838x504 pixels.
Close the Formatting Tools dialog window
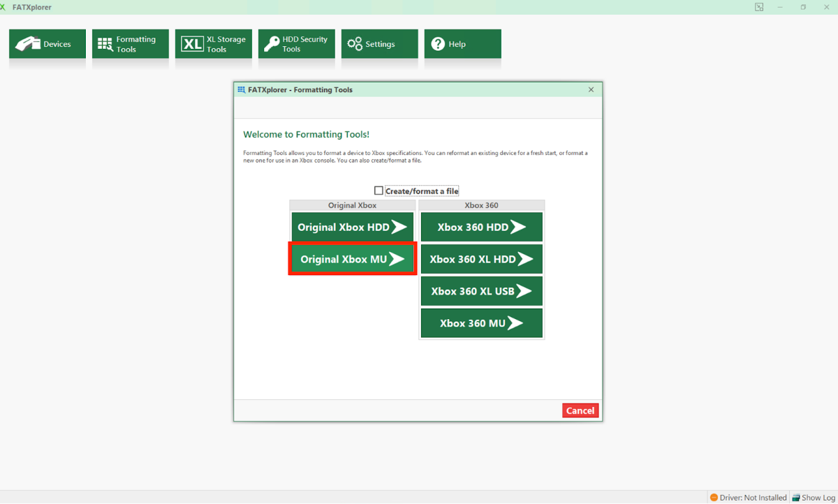coord(591,89)
